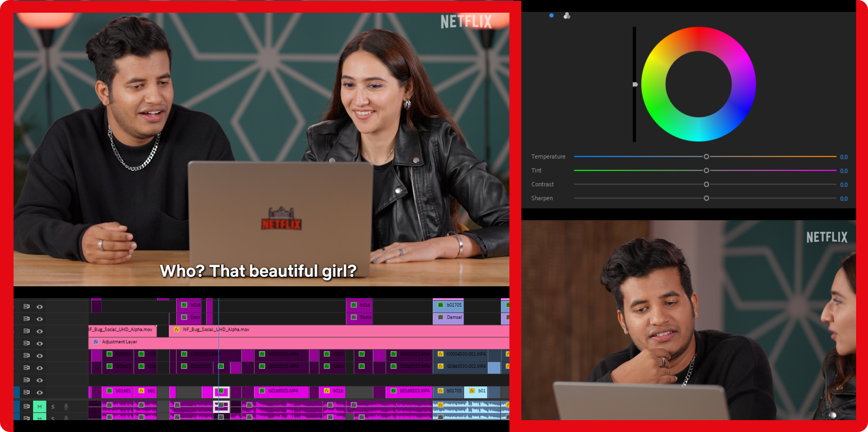
Task: Toggle sync lock on the NF_Bug_Social track
Action: 26,331
